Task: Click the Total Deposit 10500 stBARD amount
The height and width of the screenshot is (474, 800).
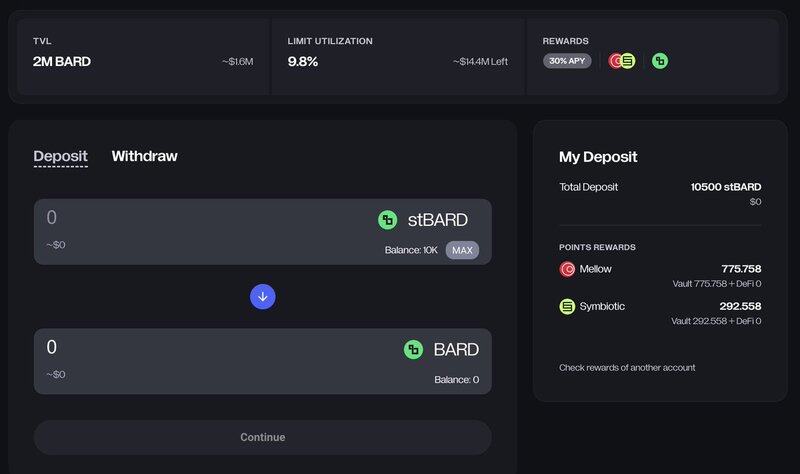Action: tap(725, 187)
